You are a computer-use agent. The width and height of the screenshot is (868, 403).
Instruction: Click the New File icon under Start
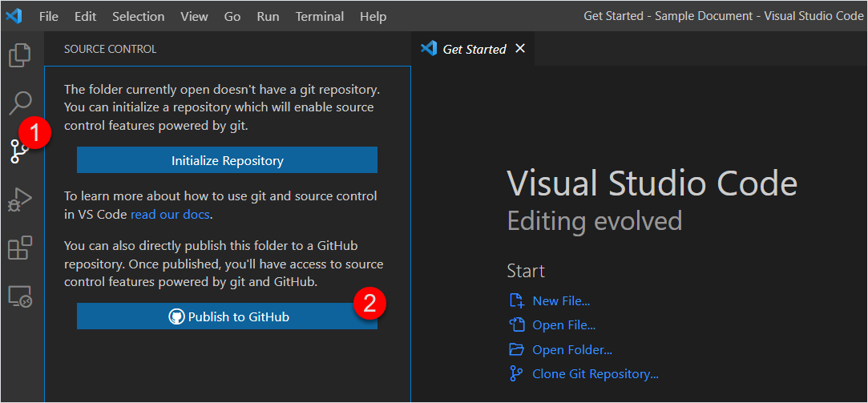click(516, 300)
